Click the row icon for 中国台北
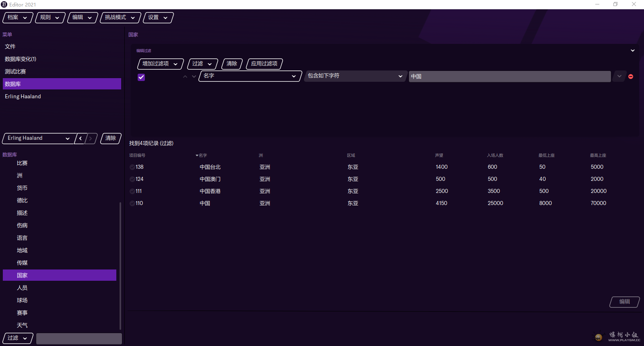This screenshot has height=346, width=644. click(132, 167)
